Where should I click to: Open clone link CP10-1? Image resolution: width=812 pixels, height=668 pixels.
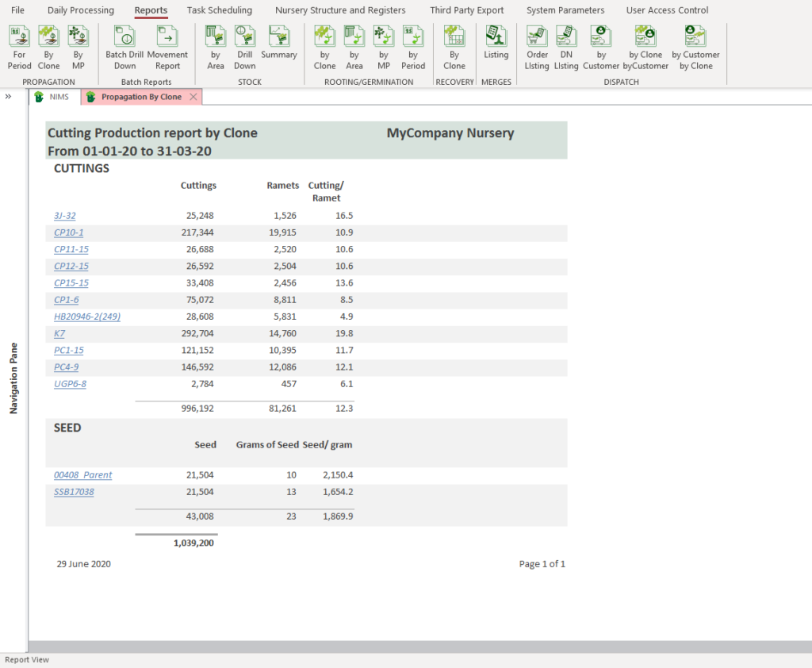68,232
